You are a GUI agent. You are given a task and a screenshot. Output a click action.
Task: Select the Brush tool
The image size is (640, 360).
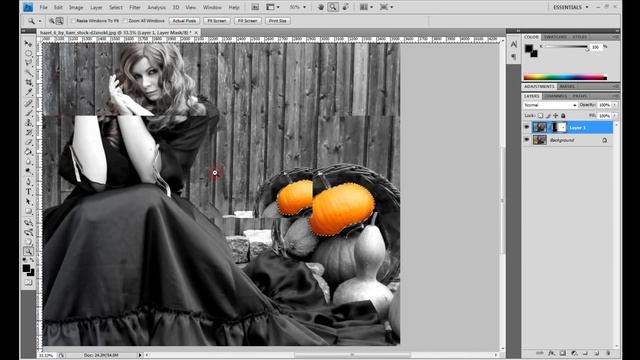pos(28,113)
